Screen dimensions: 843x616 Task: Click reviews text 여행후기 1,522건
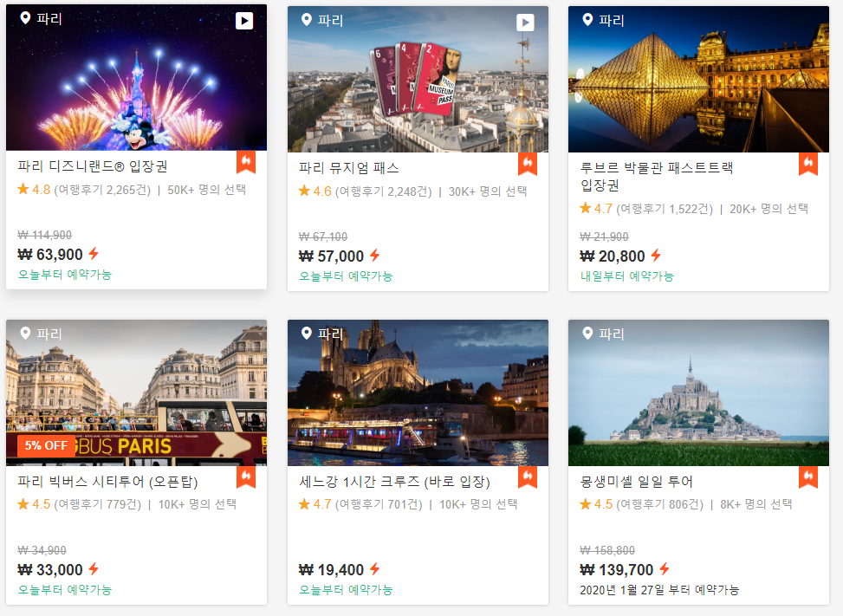[x=665, y=209]
